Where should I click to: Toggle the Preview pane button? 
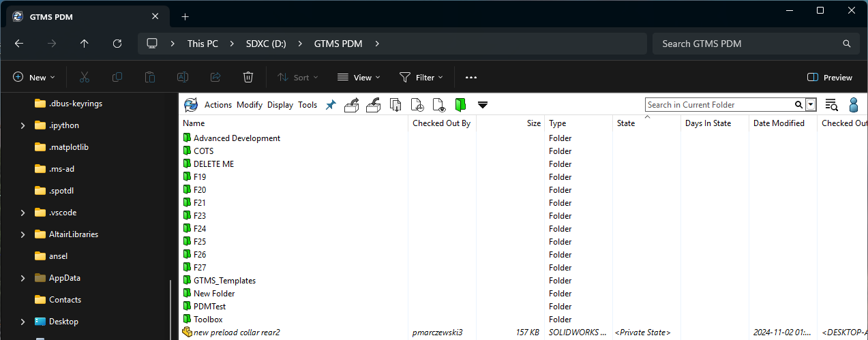coord(829,78)
